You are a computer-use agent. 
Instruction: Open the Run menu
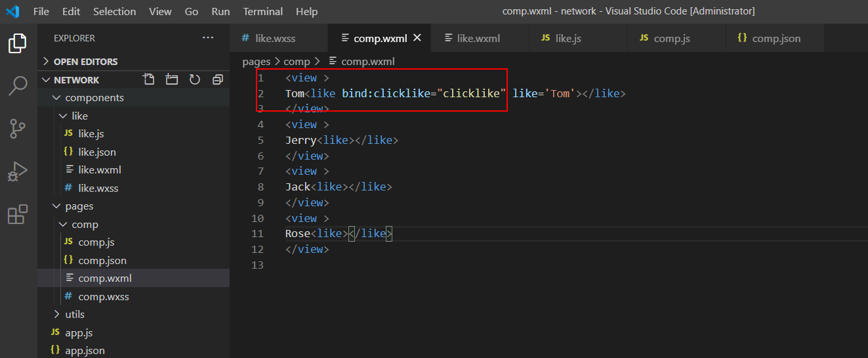(221, 11)
